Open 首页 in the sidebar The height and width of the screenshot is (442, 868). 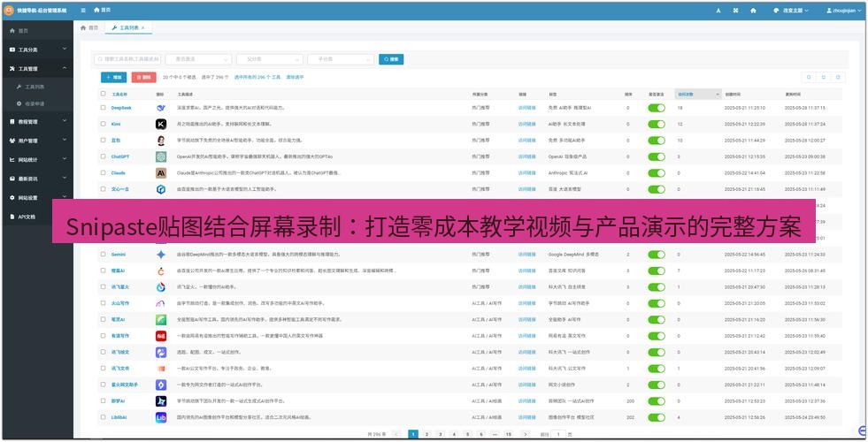(x=37, y=31)
